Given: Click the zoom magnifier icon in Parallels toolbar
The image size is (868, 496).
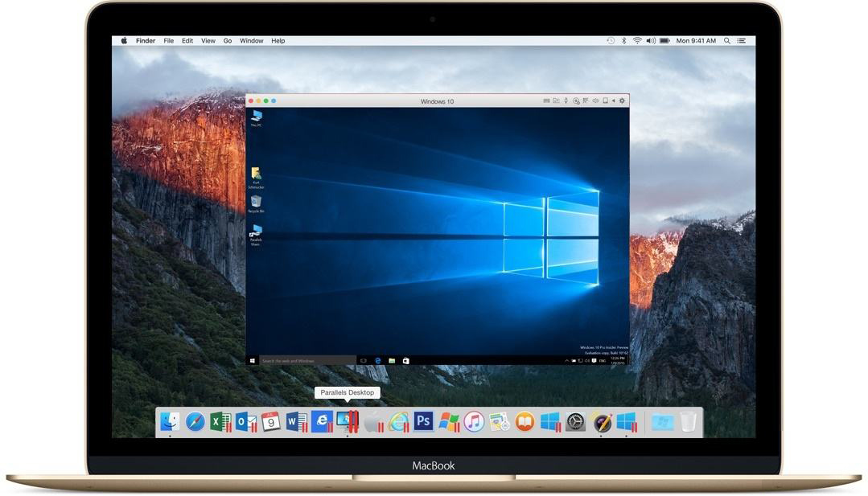Looking at the screenshot, I should pyautogui.click(x=578, y=100).
